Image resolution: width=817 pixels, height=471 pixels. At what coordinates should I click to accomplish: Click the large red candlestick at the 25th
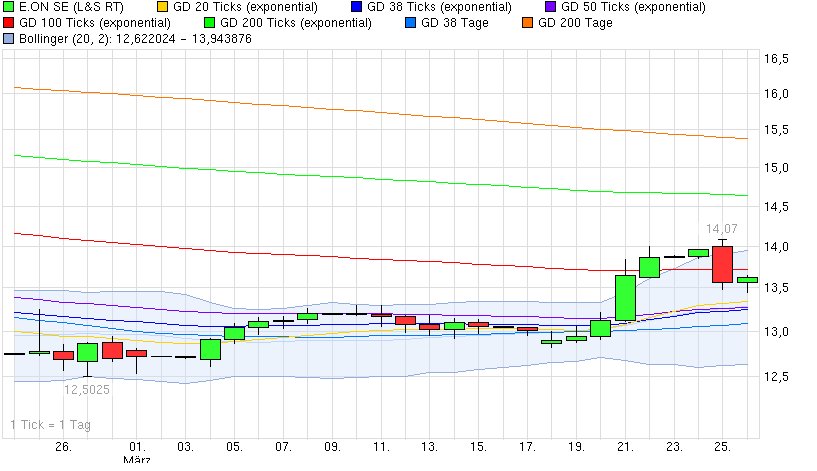click(722, 264)
